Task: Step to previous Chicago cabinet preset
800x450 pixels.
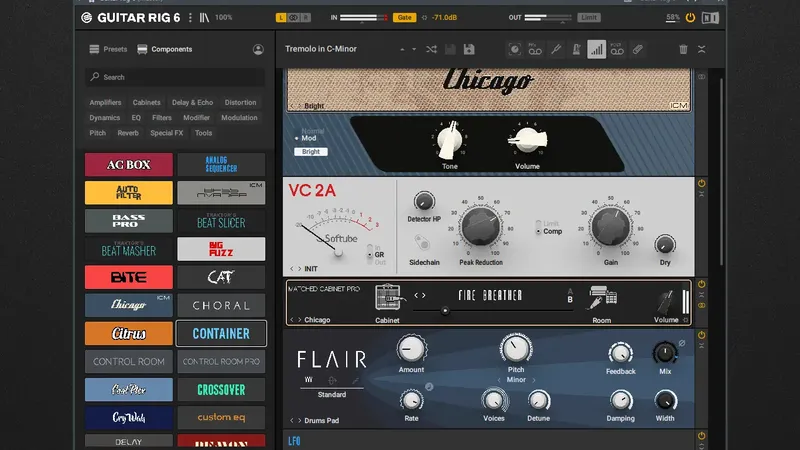Action: 292,320
